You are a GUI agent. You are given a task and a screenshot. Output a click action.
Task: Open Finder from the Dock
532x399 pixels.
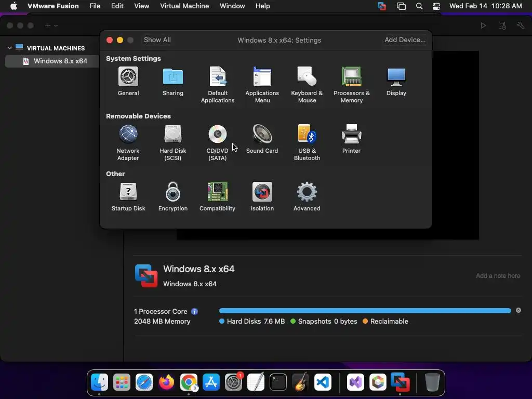(x=99, y=382)
